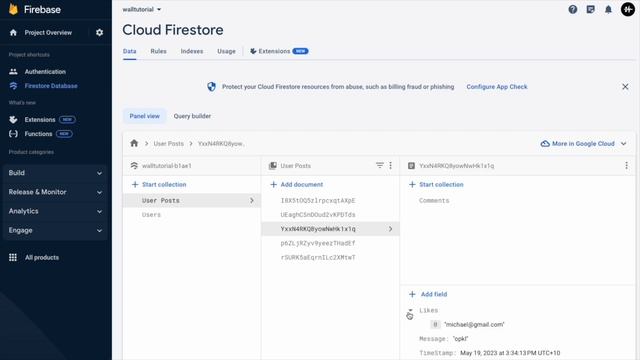Open project settings gear icon
Viewport: 640px width, 360px height.
click(99, 32)
